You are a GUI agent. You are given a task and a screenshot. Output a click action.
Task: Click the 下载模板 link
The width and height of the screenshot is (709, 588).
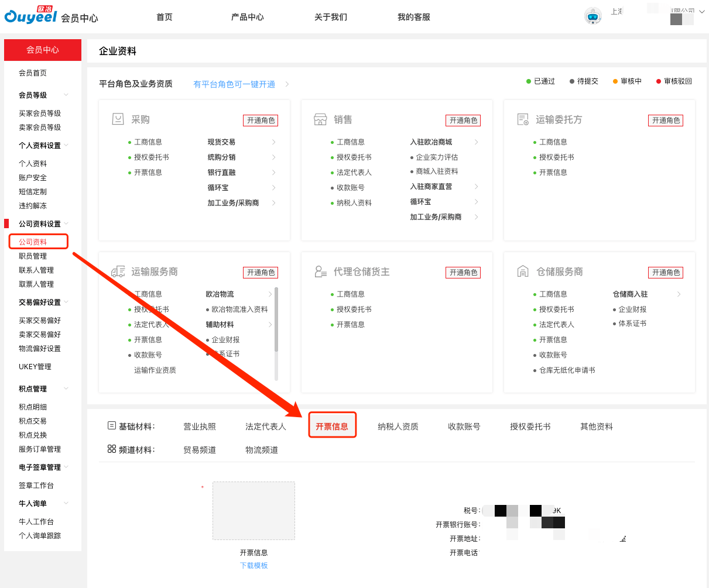click(254, 565)
